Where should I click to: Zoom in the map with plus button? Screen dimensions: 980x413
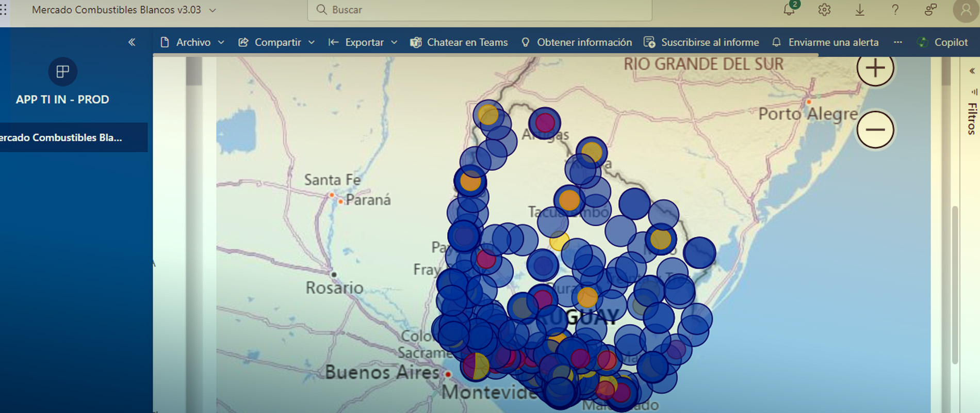point(875,68)
